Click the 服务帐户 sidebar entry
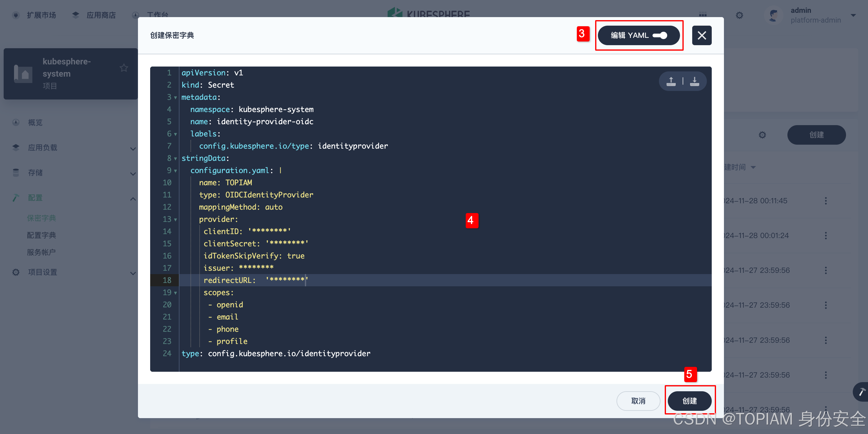 point(42,253)
